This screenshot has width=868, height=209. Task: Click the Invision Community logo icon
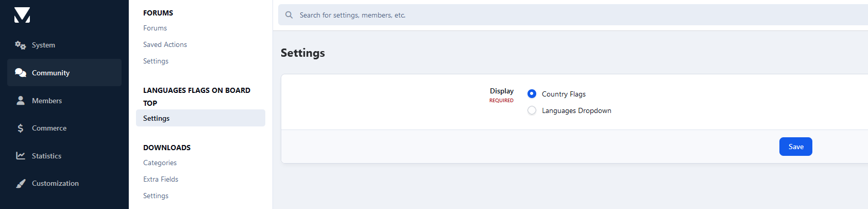[22, 15]
